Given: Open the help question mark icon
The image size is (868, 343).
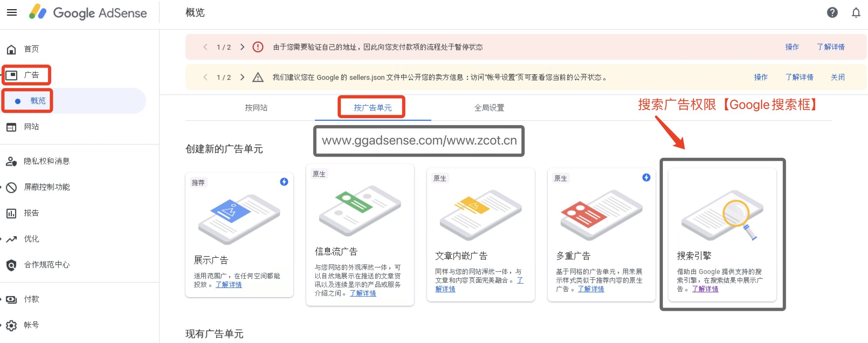Looking at the screenshot, I should [x=832, y=13].
